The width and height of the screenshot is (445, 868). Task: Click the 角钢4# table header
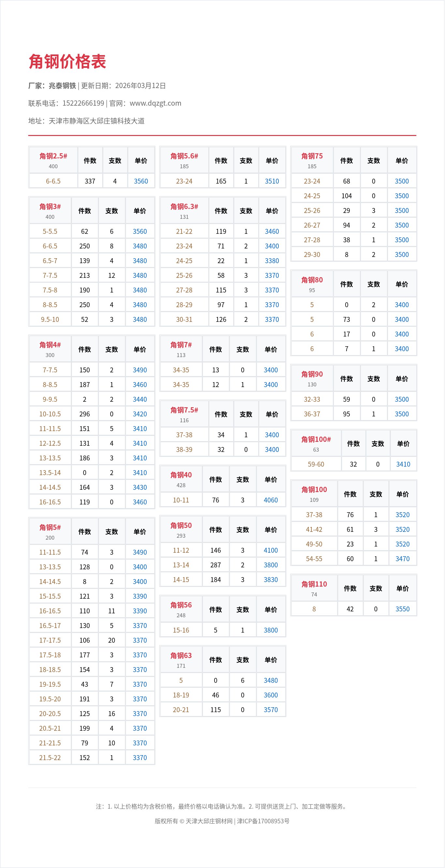(x=50, y=350)
